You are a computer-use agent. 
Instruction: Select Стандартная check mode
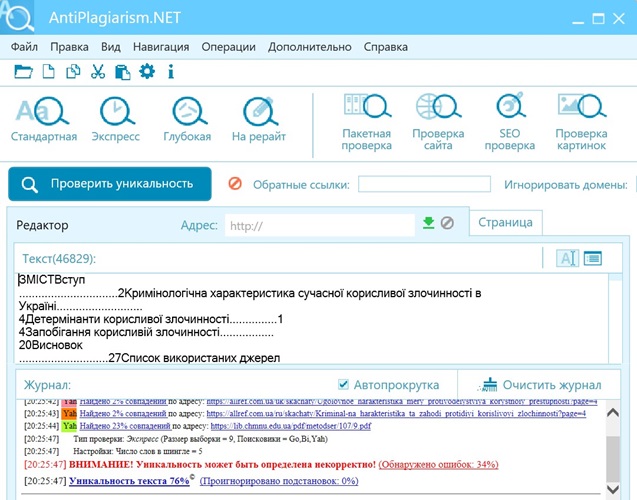pos(44,119)
